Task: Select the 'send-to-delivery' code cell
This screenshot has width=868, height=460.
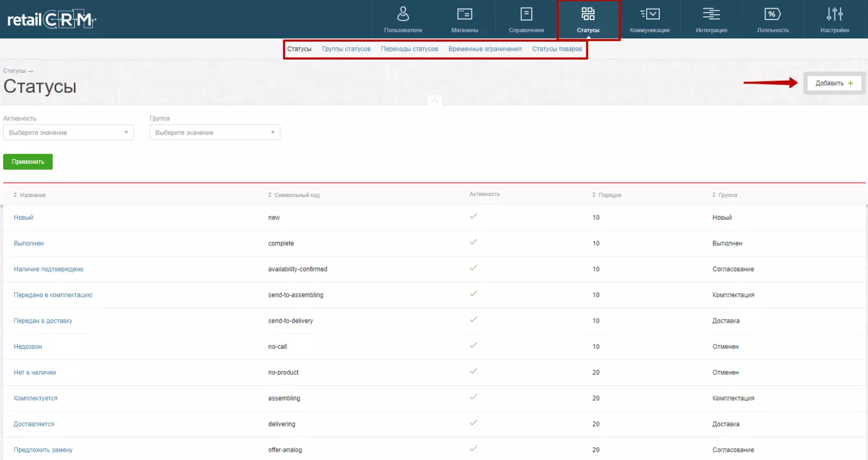Action: (291, 321)
